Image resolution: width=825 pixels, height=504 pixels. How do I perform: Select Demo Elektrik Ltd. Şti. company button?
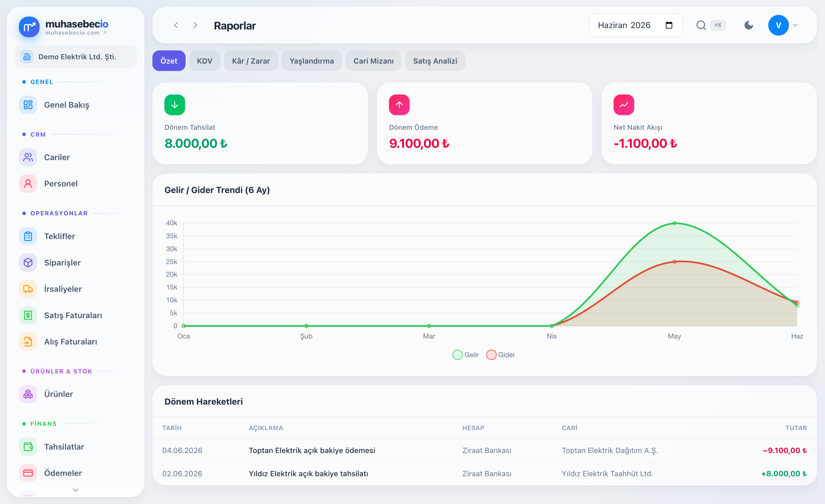(x=76, y=57)
